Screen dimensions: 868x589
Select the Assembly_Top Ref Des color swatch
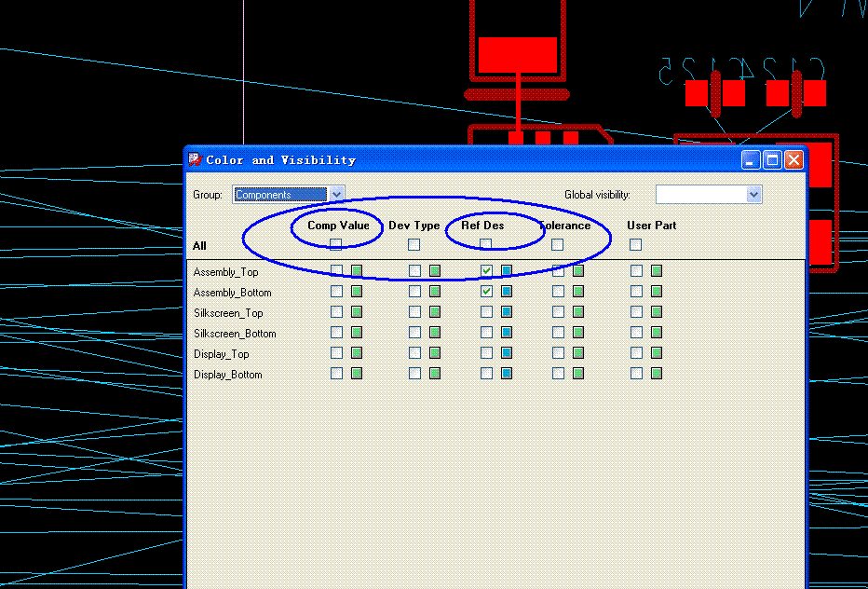coord(507,271)
